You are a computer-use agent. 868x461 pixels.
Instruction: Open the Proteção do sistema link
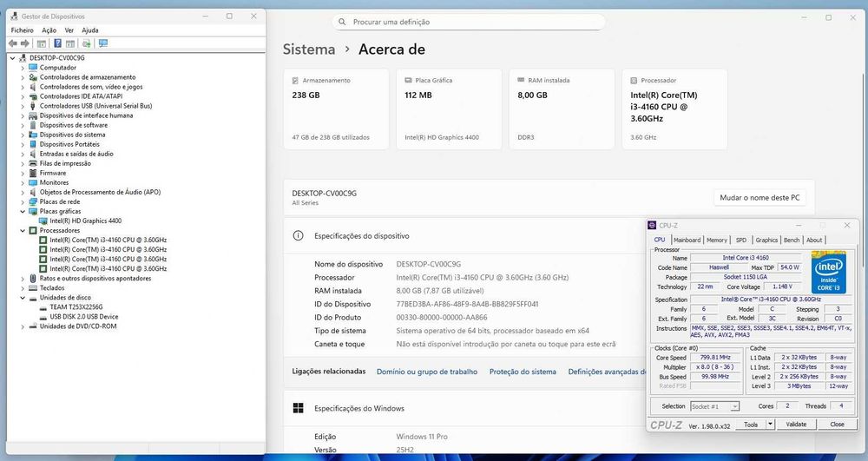[x=523, y=372]
